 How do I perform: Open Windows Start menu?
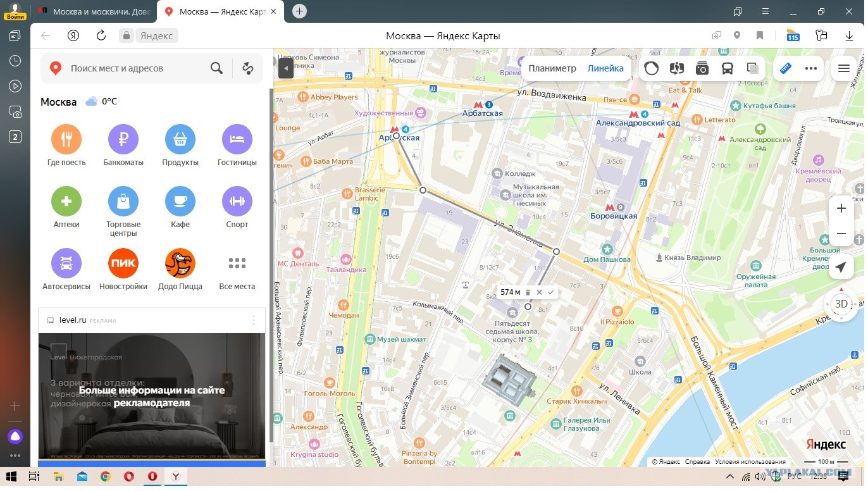click(x=10, y=476)
